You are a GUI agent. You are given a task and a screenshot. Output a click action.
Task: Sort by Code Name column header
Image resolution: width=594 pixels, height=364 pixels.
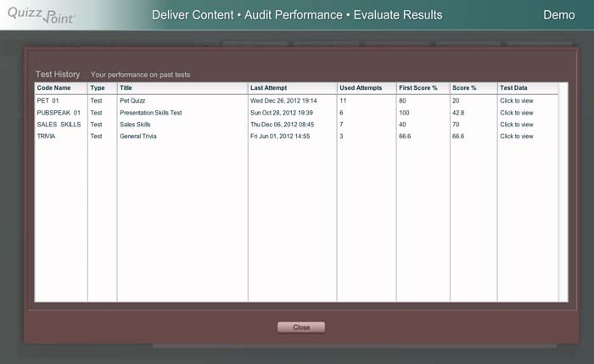click(x=61, y=88)
